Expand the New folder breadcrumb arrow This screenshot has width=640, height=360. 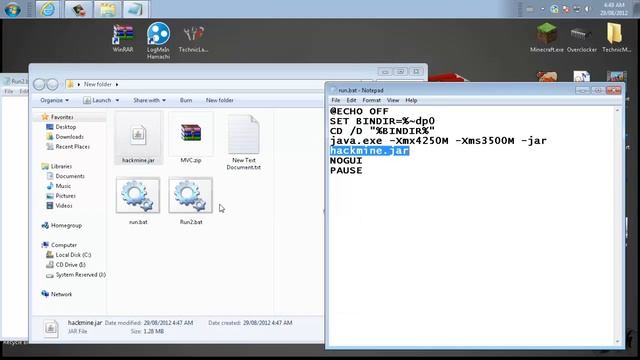coord(117,84)
